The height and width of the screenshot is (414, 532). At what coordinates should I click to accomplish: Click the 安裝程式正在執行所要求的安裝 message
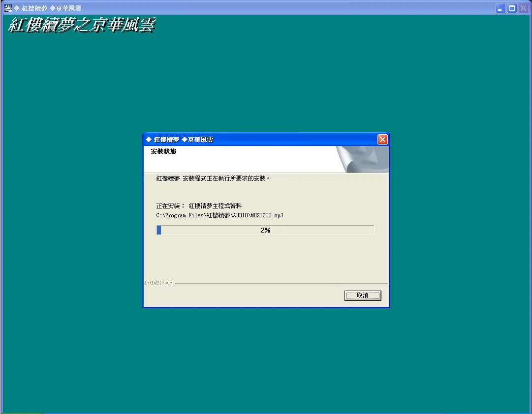[213, 178]
